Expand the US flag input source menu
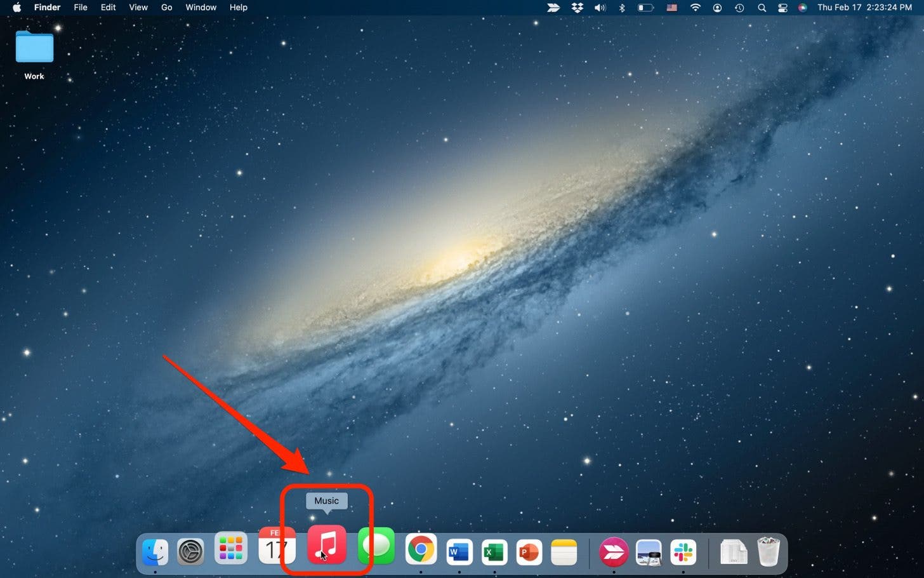The image size is (924, 578). 671,8
